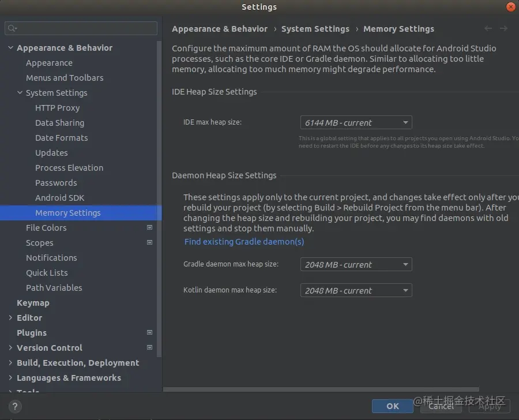Click System Settings breadcrumb
Viewport: 519px width, 420px height.
[315, 29]
